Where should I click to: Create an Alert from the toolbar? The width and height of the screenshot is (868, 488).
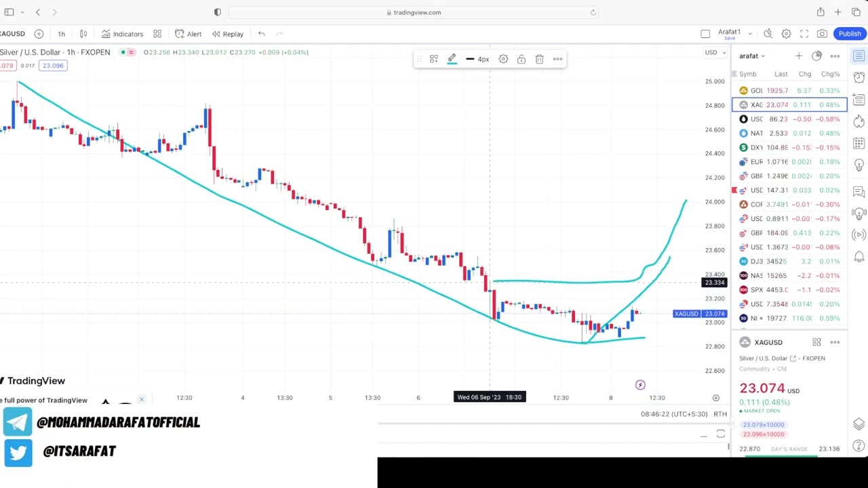point(188,34)
